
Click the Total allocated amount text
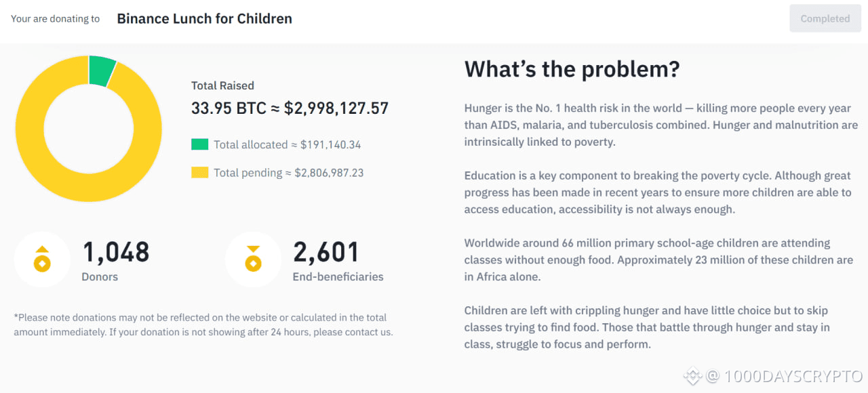point(287,144)
